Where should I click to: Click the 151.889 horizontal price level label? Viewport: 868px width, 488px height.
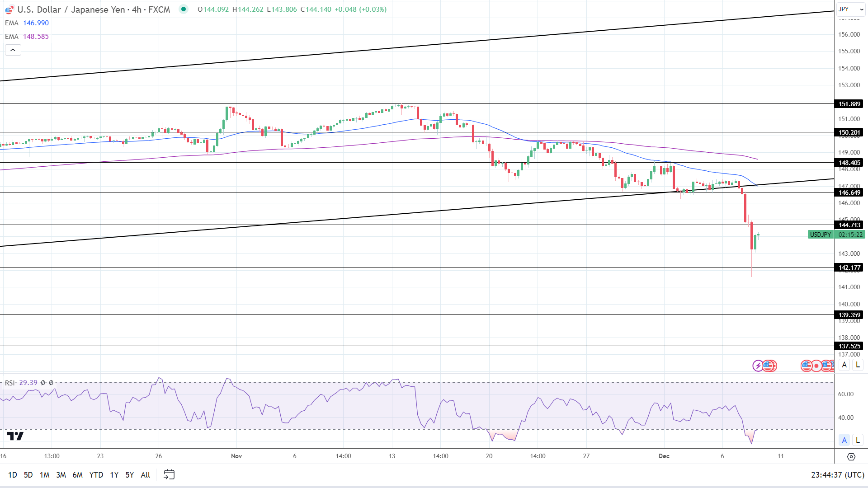tap(849, 104)
